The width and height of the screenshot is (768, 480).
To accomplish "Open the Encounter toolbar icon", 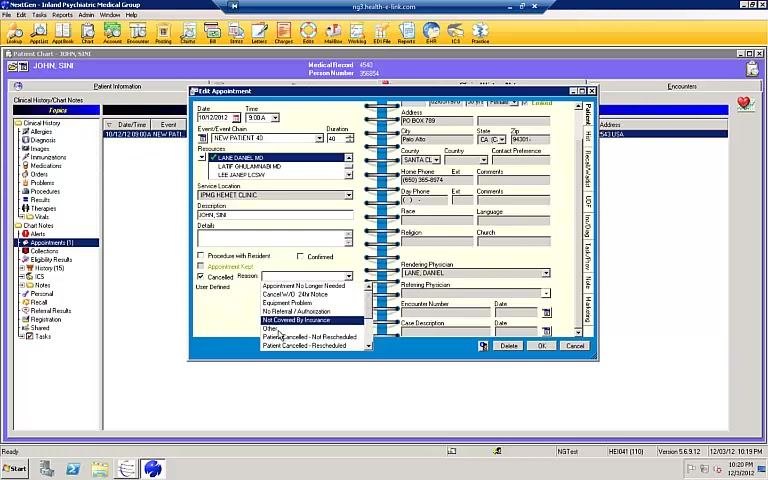I will tap(138, 33).
